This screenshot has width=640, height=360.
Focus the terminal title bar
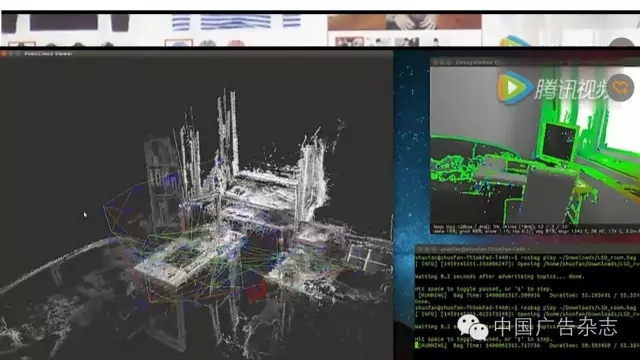point(527,249)
